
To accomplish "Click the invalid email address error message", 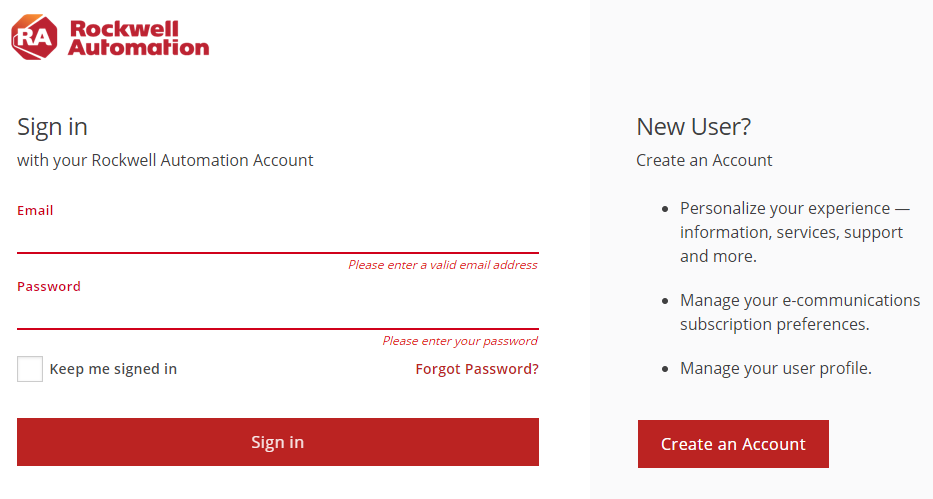I will point(442,265).
